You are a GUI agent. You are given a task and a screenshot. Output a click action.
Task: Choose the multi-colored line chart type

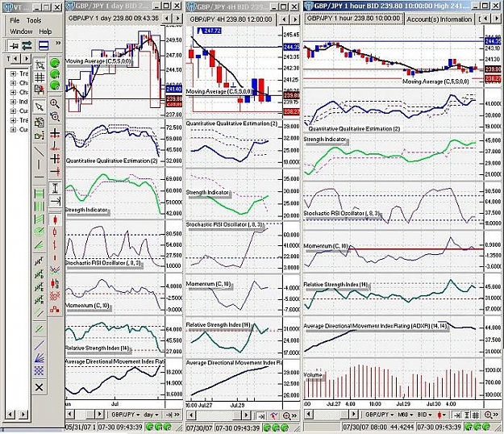(55, 269)
